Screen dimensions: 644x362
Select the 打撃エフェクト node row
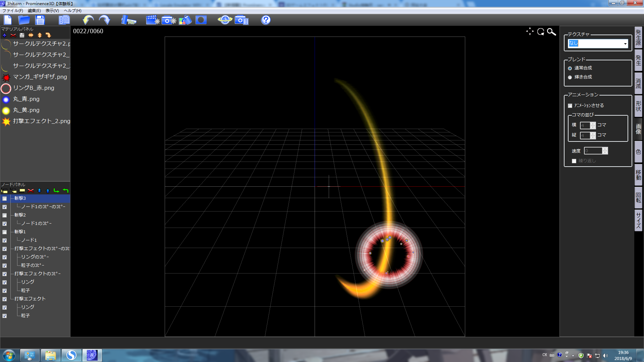tap(30, 299)
